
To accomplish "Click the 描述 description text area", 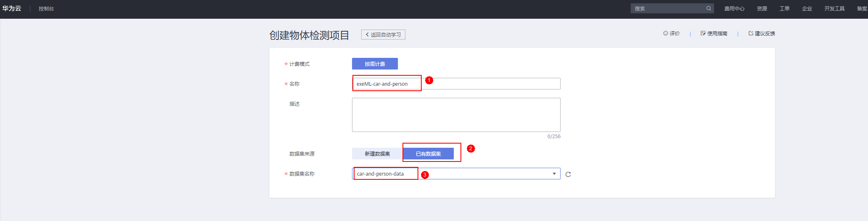I will [456, 115].
